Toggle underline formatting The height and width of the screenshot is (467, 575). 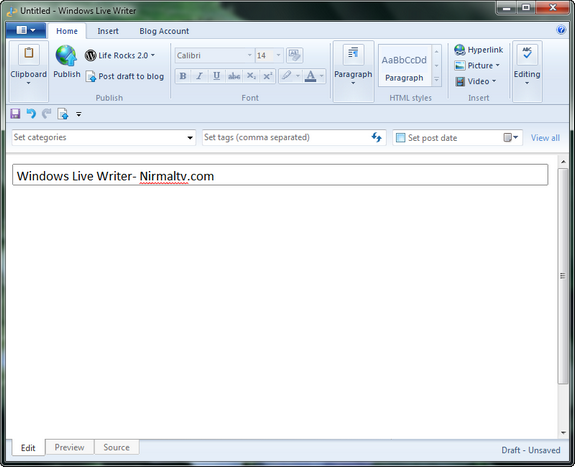(216, 76)
